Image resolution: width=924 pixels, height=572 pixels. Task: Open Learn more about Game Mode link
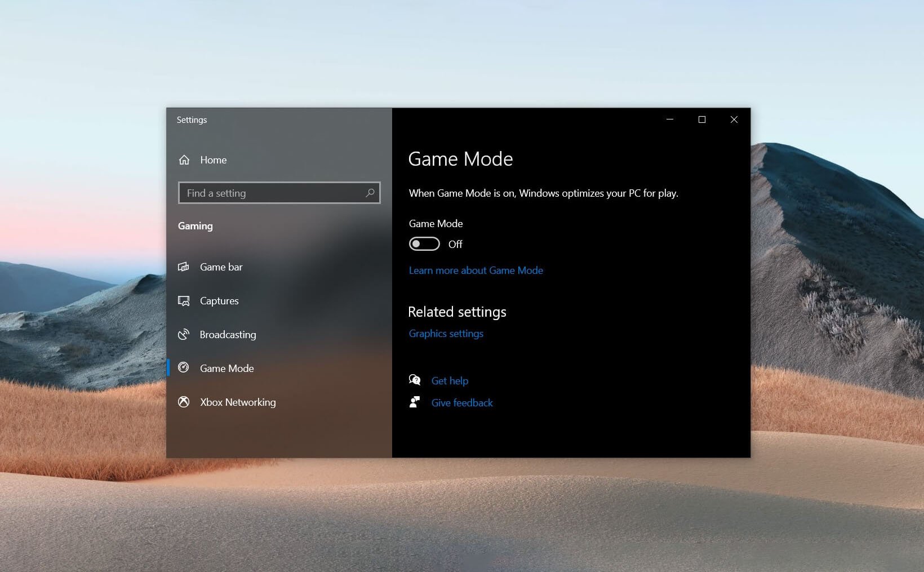pos(476,271)
